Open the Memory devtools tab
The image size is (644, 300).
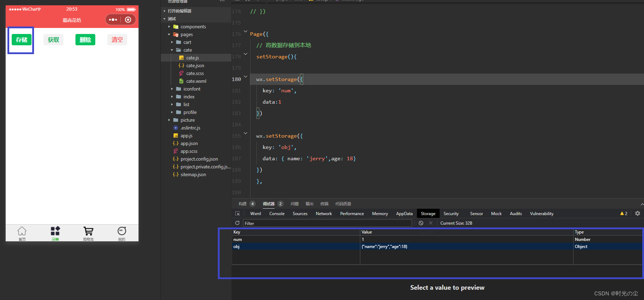[x=380, y=214]
